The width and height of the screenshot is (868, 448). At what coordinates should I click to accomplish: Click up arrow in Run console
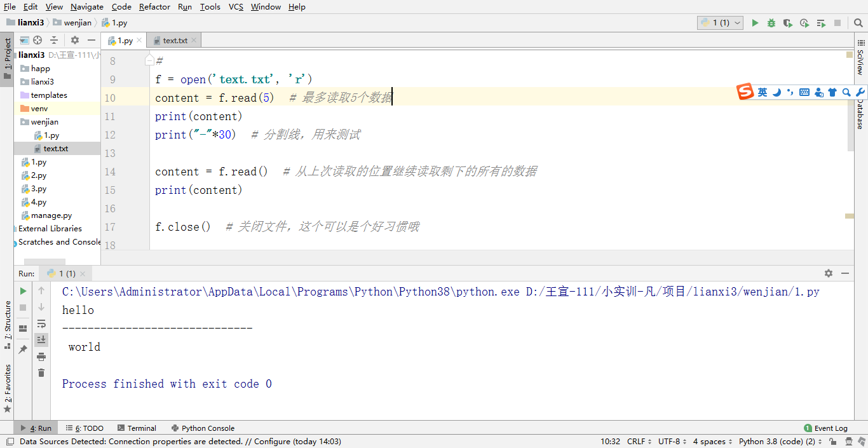pos(41,290)
